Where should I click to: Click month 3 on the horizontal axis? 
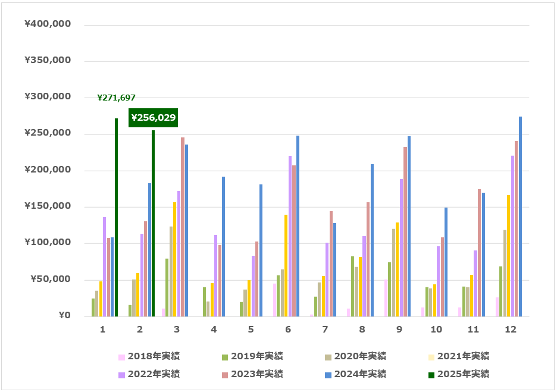coord(177,330)
